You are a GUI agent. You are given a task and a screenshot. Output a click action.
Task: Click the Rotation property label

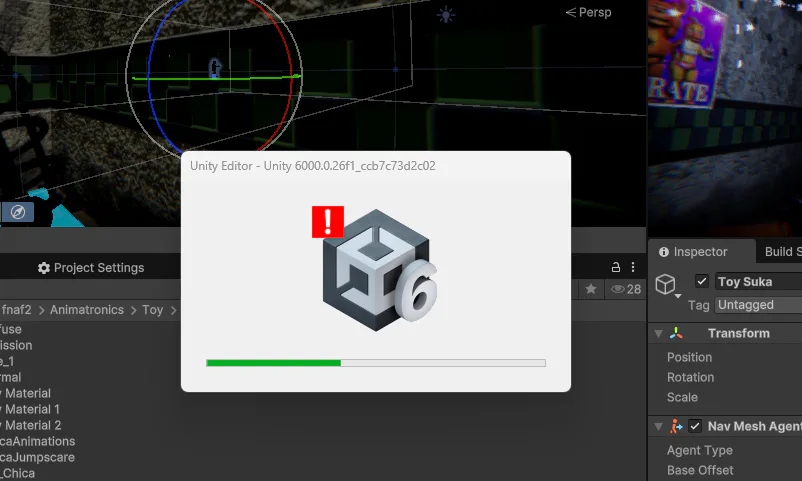coord(690,377)
